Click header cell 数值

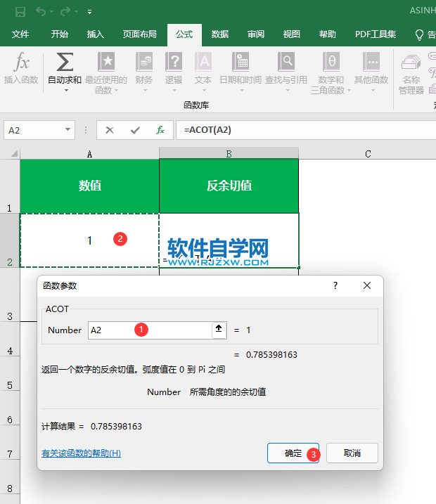coord(90,186)
